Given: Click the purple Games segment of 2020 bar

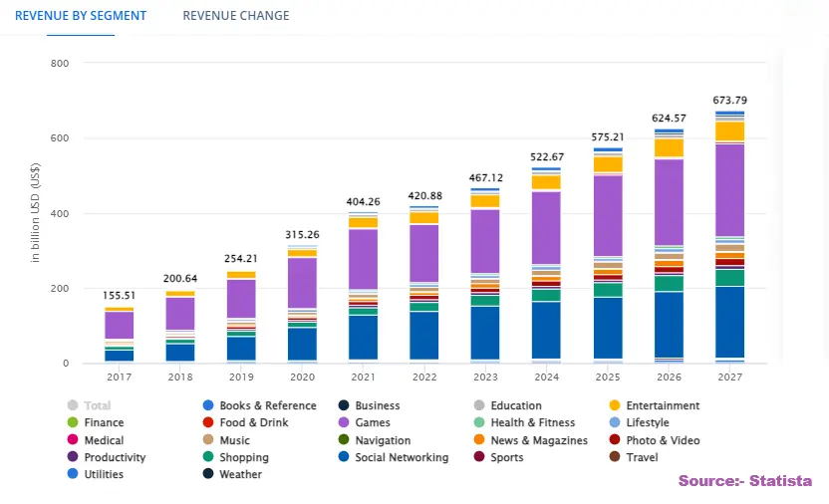Looking at the screenshot, I should [x=303, y=283].
